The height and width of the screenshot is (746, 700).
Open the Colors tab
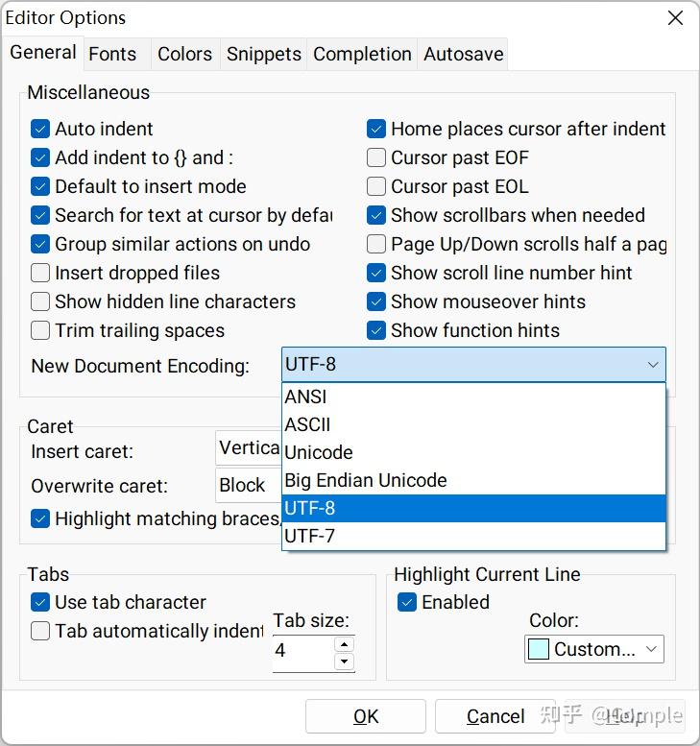tap(184, 54)
